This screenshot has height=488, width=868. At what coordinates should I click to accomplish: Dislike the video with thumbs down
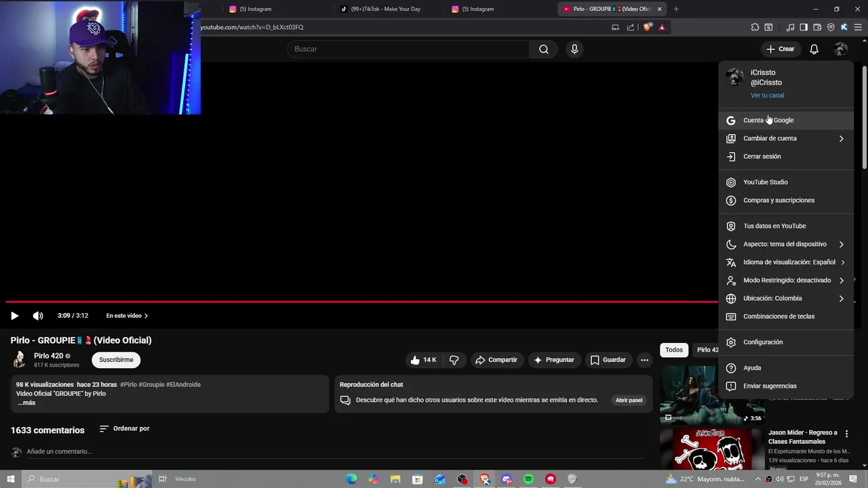(454, 360)
